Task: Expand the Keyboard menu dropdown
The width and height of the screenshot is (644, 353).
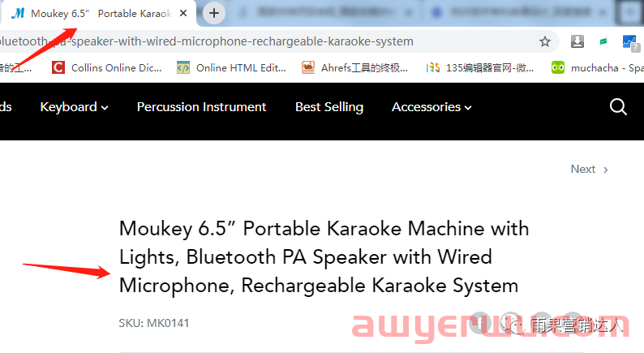Action: click(x=75, y=107)
